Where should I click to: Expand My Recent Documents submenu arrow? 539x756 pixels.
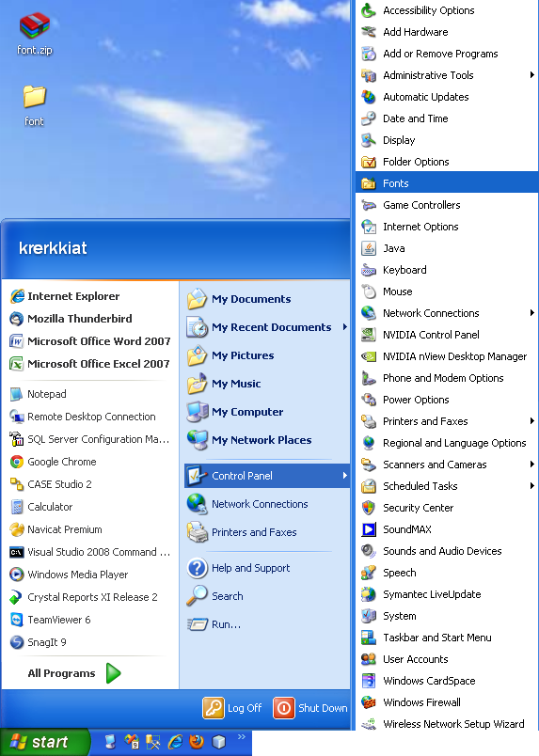coord(344,327)
